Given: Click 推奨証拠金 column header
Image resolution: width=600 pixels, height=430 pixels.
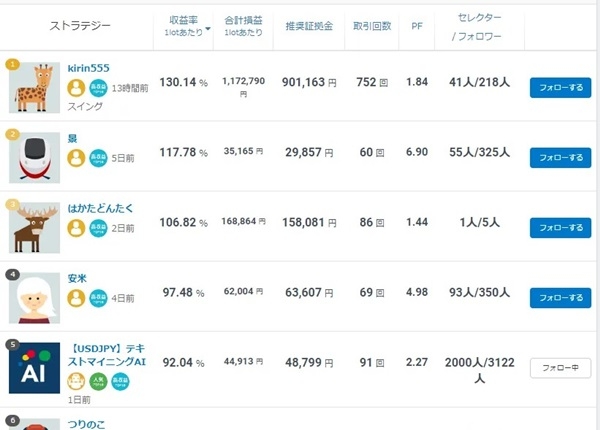Looking at the screenshot, I should pyautogui.click(x=309, y=26).
